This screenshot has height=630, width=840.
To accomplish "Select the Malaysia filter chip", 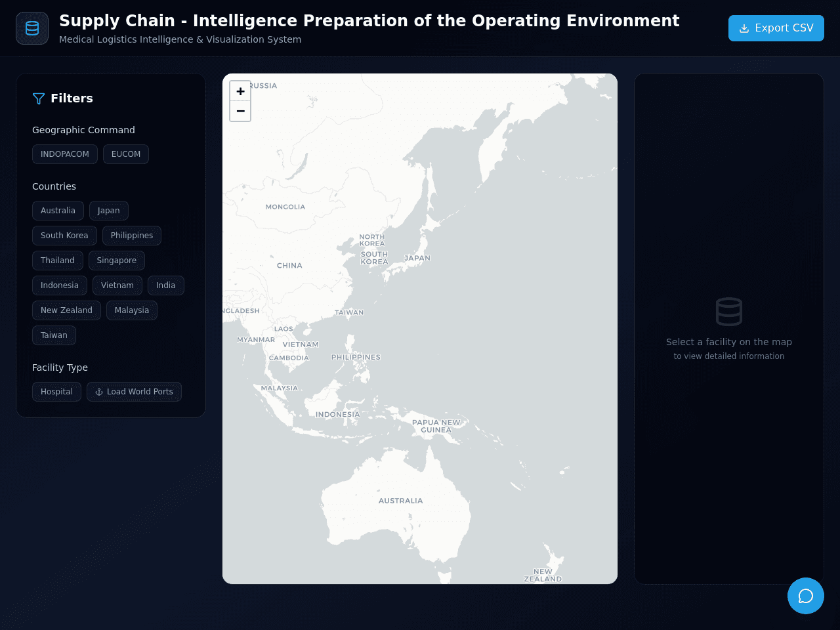I will (x=132, y=310).
